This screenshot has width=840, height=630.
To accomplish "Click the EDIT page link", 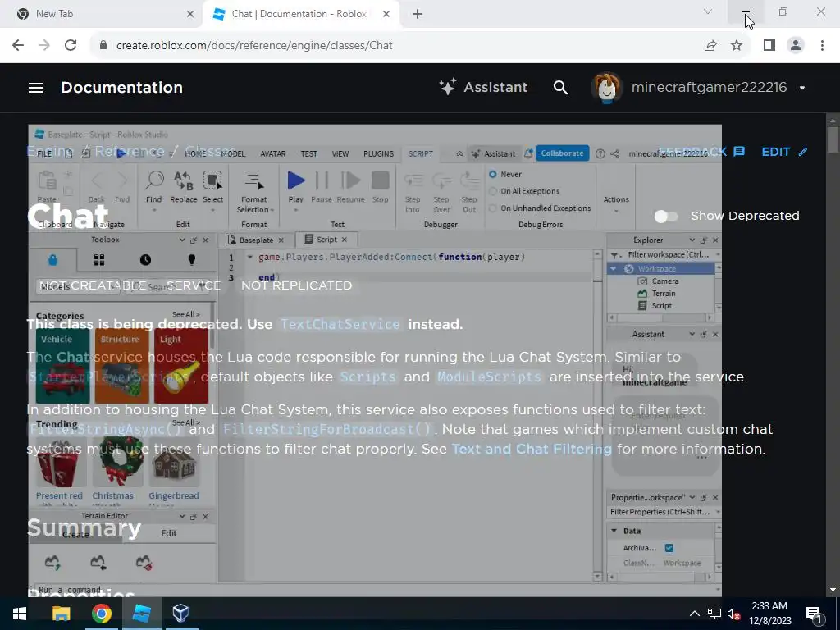I will [784, 152].
